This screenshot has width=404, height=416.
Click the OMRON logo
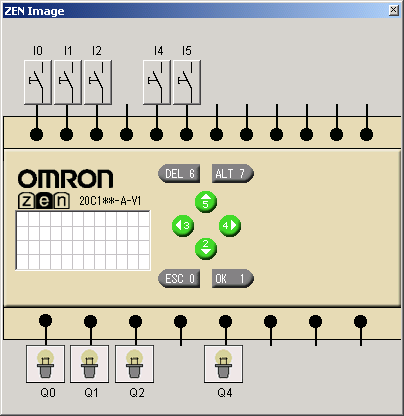(65, 178)
